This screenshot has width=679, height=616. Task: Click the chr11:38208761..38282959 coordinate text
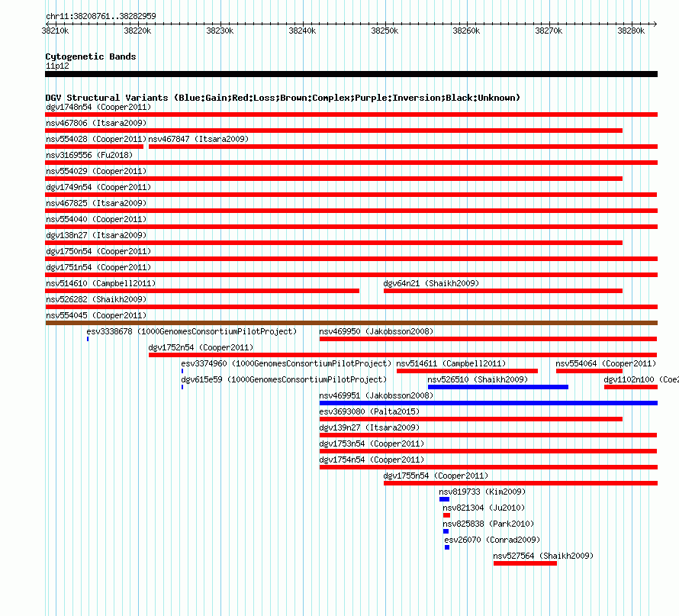101,16
